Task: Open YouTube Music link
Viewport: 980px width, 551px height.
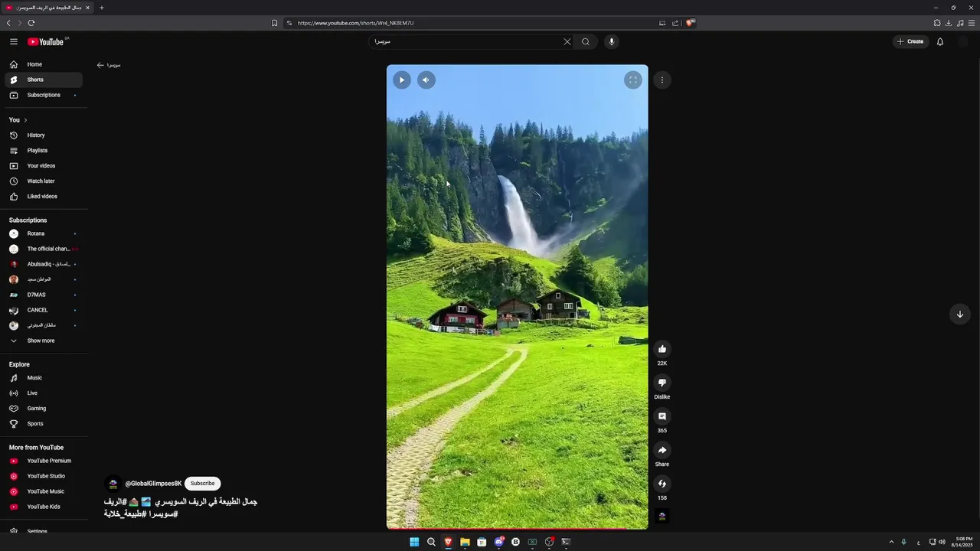Action: (44, 491)
